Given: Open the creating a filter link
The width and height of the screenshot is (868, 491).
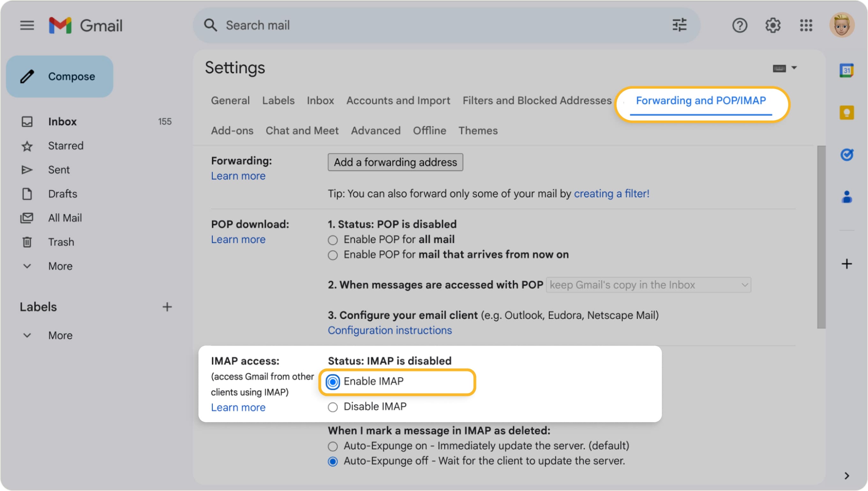Looking at the screenshot, I should tap(611, 194).
